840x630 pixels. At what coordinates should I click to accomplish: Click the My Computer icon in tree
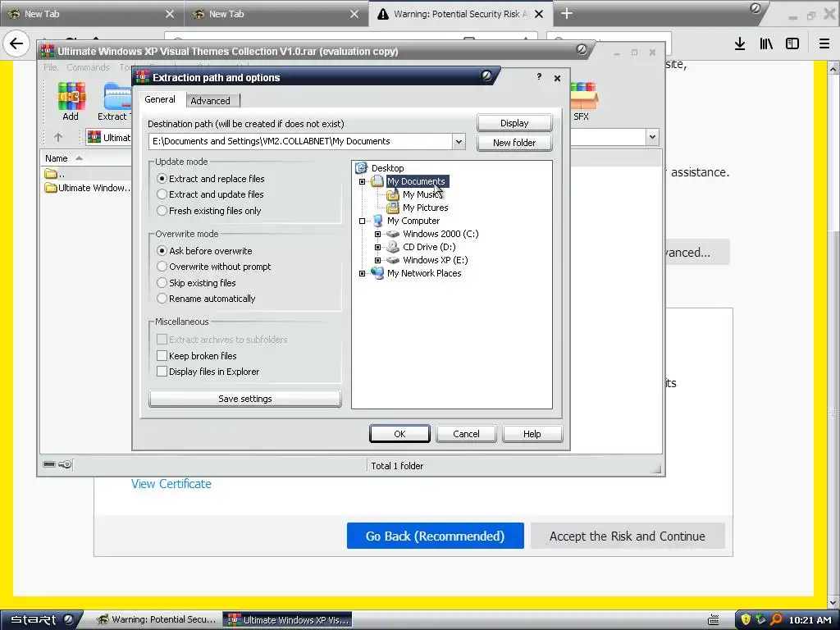tap(377, 221)
